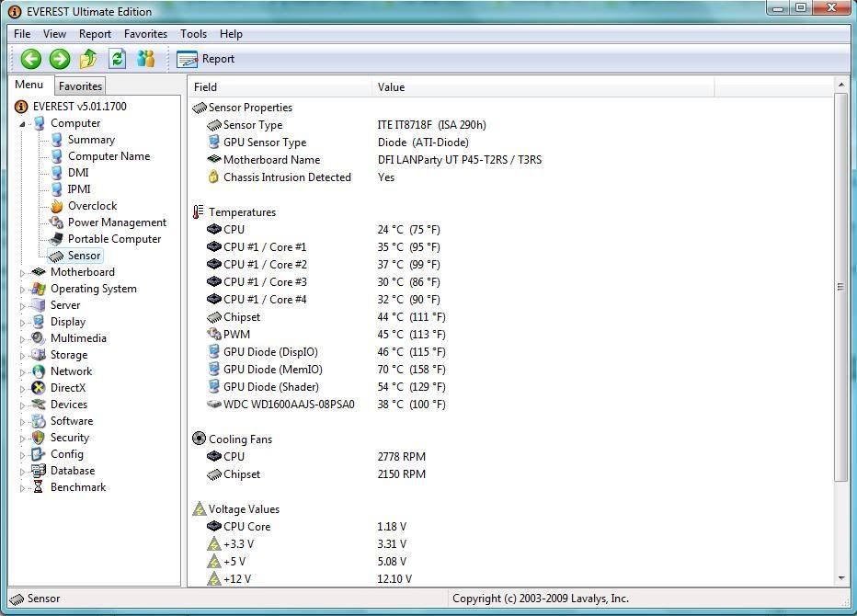This screenshot has height=616, width=857.
Task: Click the Overclock flame icon
Action: pos(56,206)
